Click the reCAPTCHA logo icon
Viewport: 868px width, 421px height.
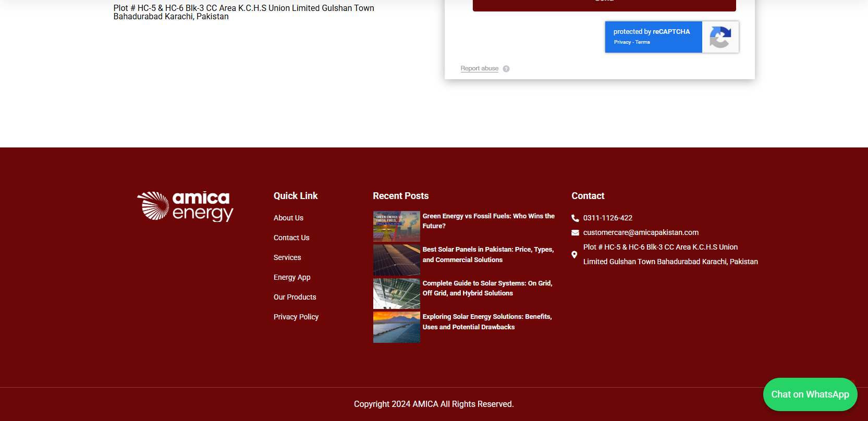click(720, 37)
